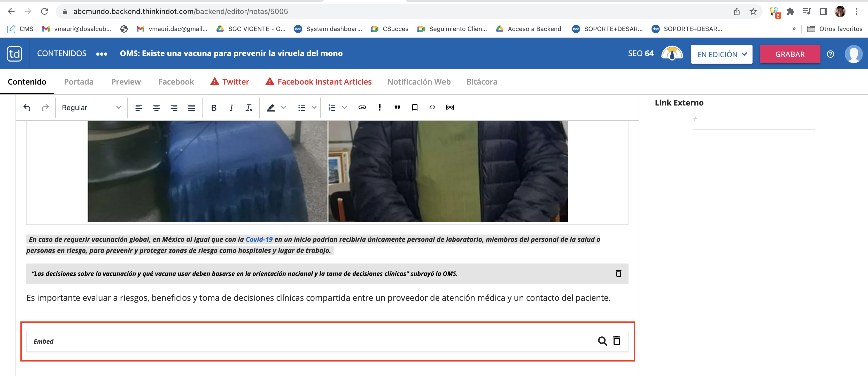This screenshot has width=868, height=376.
Task: Toggle justify text alignment
Action: coord(191,108)
